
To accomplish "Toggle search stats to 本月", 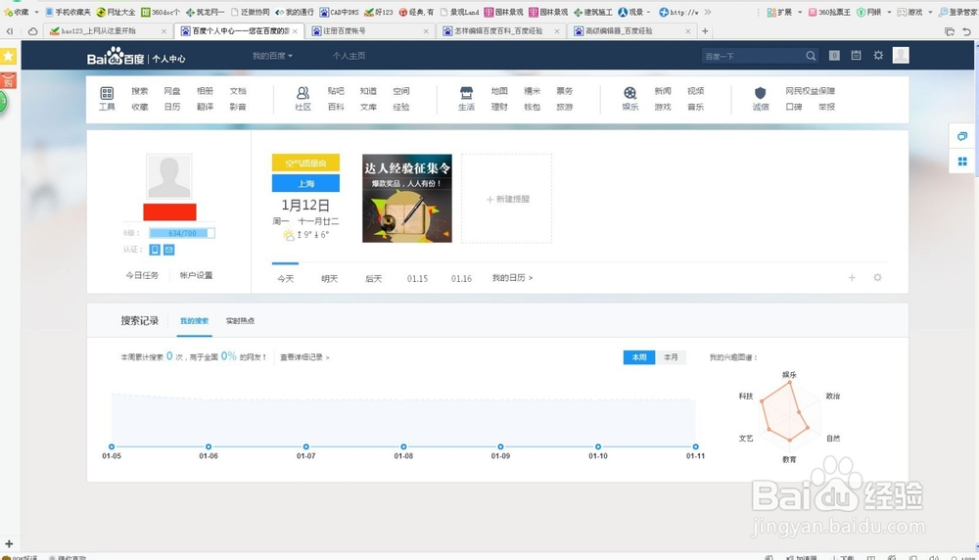I will [x=671, y=357].
